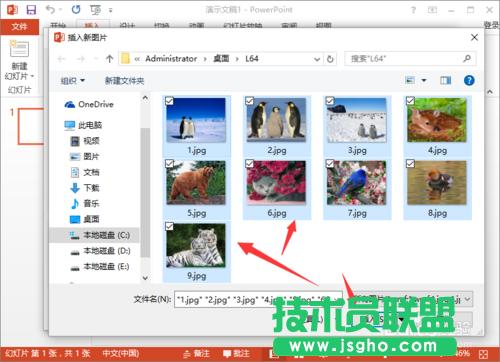500x362 pixels.
Task: Open 图片 folder in navigation pane
Action: 85,157
